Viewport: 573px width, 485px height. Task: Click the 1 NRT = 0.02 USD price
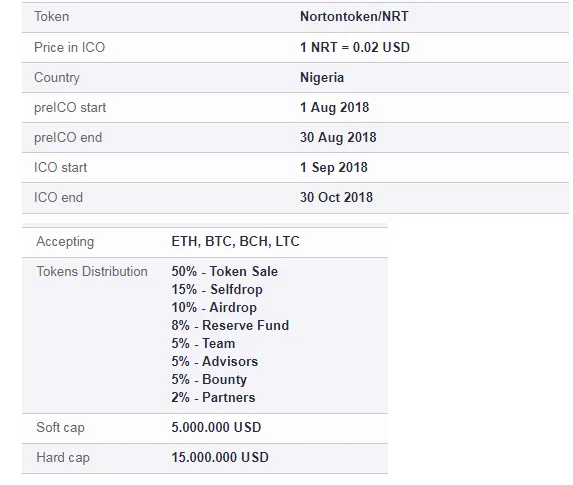[x=355, y=47]
